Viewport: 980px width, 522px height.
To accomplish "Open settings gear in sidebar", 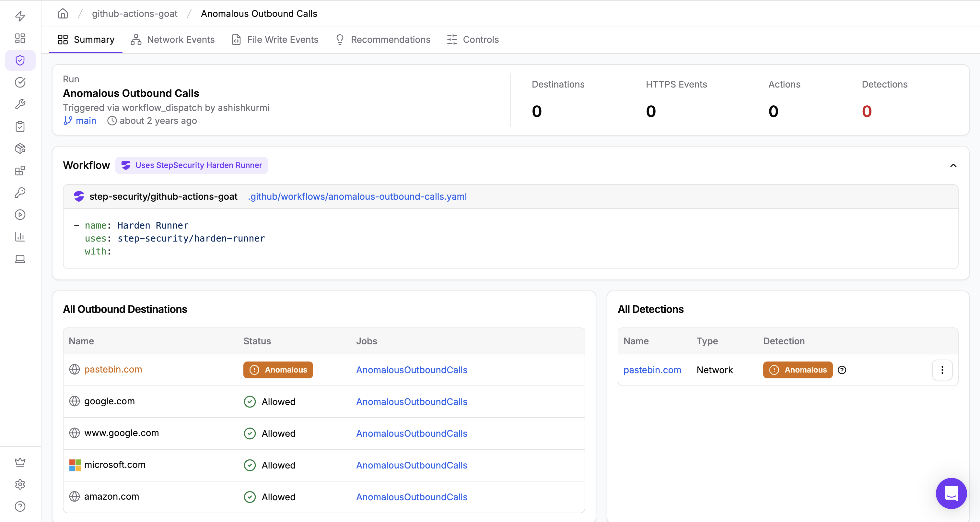I will (x=20, y=484).
